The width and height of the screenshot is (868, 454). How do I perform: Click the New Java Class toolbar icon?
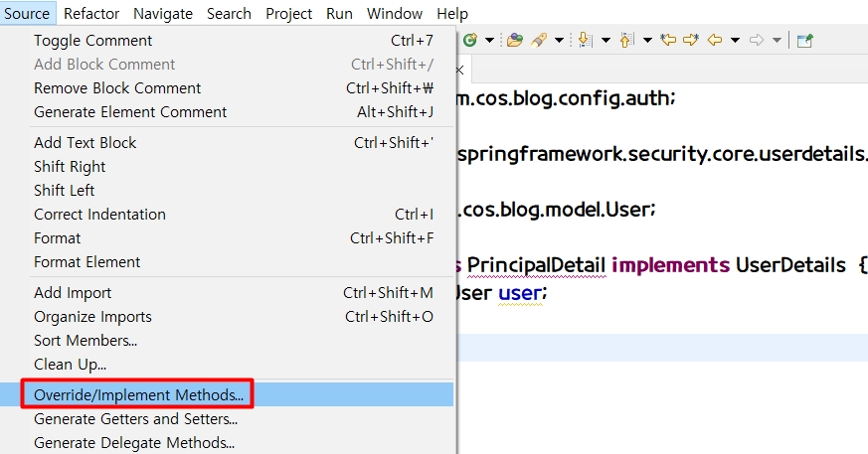click(470, 40)
